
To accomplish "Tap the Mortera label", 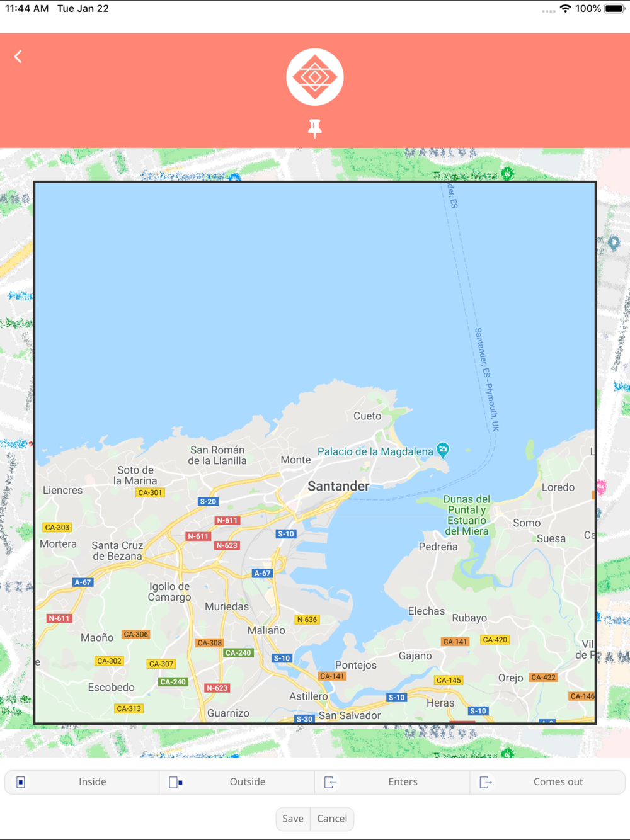I will [x=58, y=544].
